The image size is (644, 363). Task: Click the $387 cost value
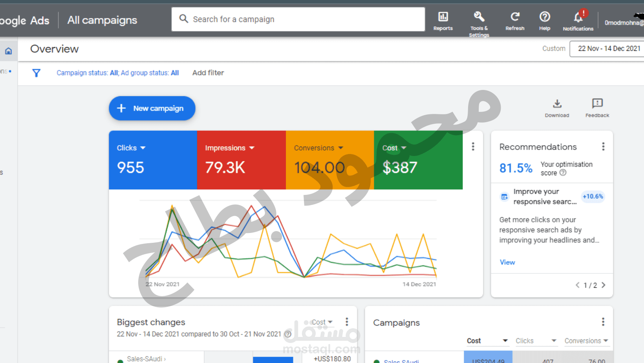pyautogui.click(x=400, y=168)
